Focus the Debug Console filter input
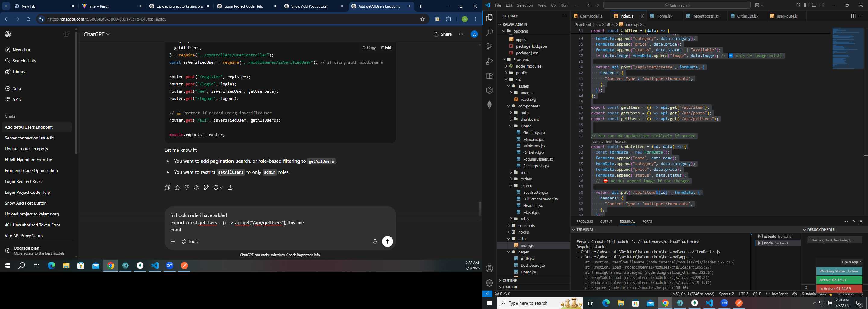 point(834,240)
